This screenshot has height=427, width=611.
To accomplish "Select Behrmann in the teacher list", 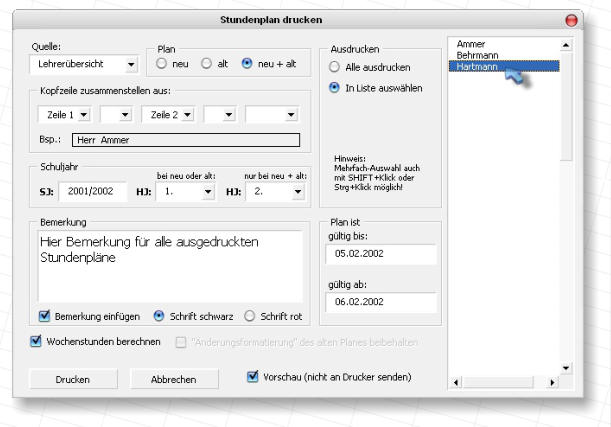I will coord(477,55).
